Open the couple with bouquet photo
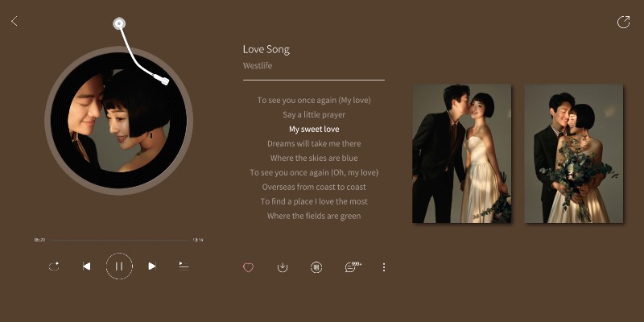This screenshot has height=322, width=644. tap(574, 154)
